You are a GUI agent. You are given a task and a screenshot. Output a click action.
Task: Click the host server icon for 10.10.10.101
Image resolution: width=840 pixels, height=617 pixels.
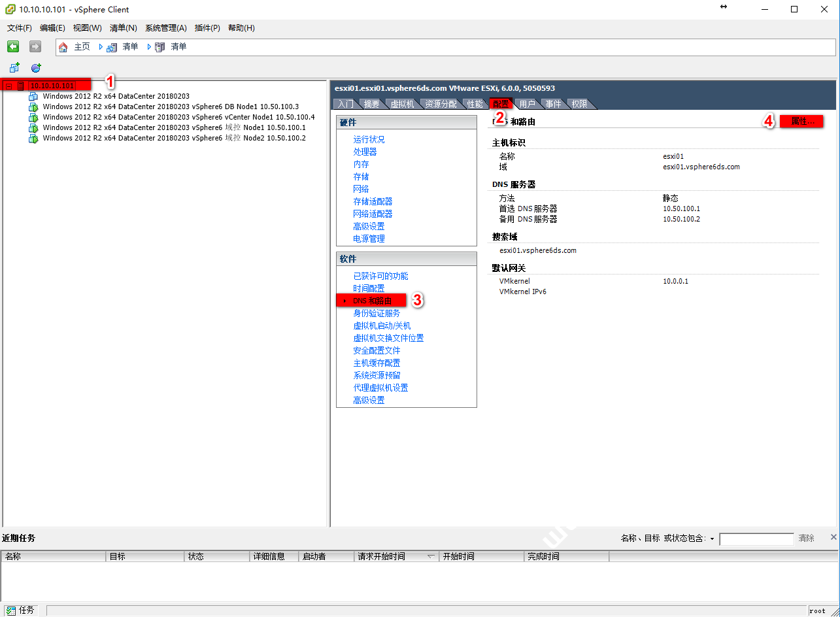click(x=21, y=86)
